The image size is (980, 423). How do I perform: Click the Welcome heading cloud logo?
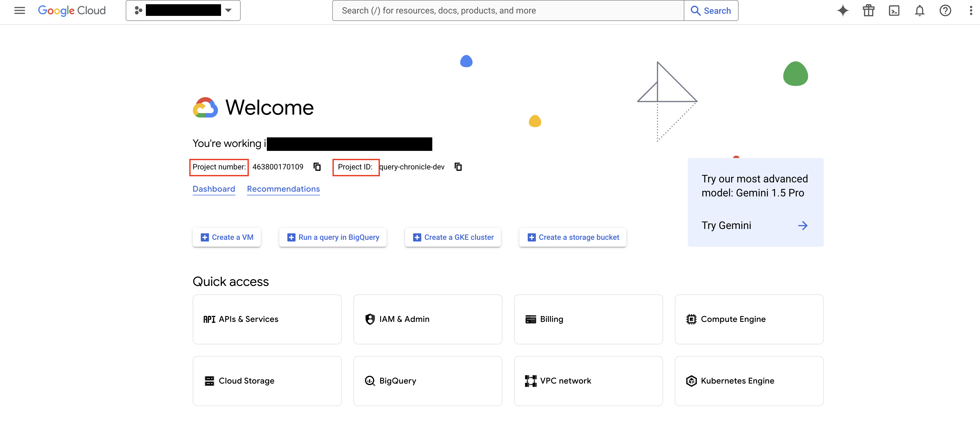click(x=205, y=108)
